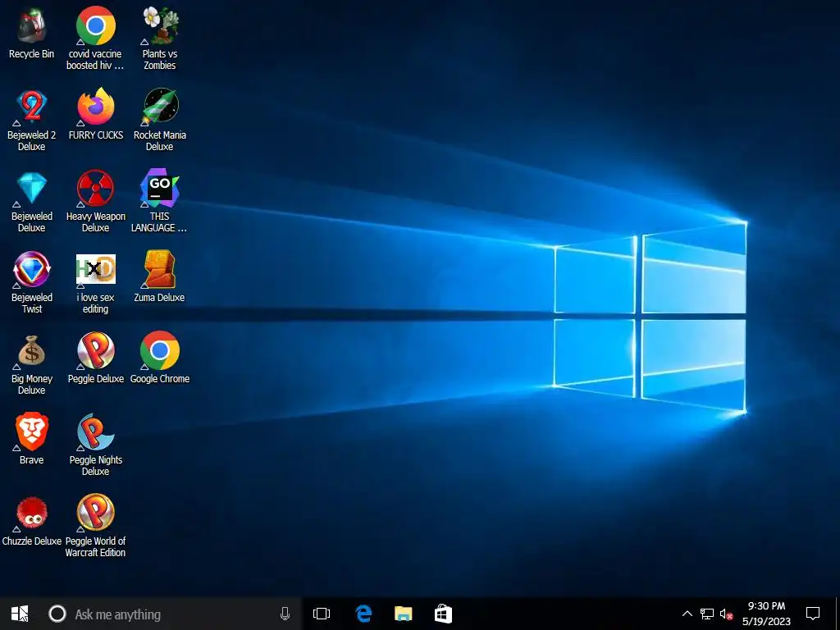Open the network status tray icon
840x630 pixels.
(707, 614)
